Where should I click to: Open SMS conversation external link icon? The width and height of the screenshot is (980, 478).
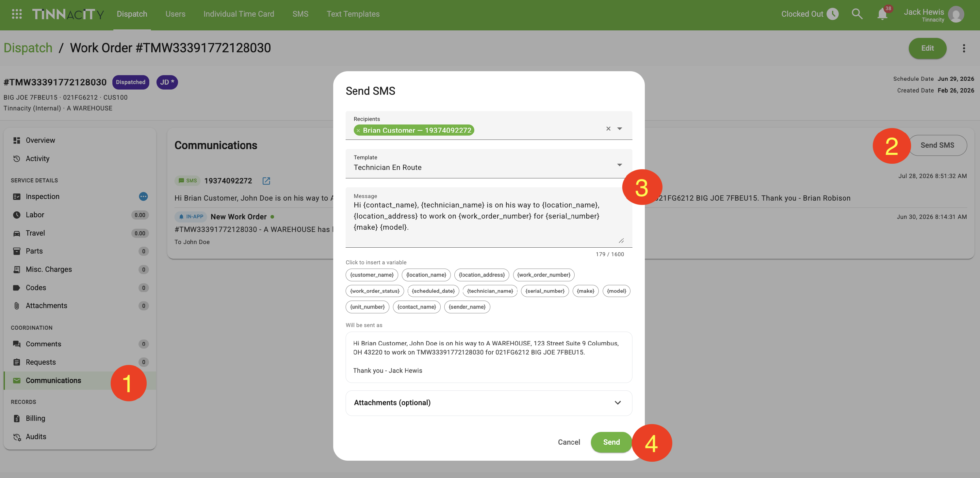point(266,181)
